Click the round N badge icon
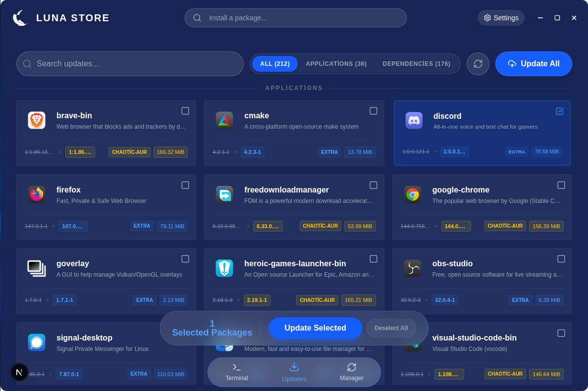The image size is (588, 391). click(19, 372)
